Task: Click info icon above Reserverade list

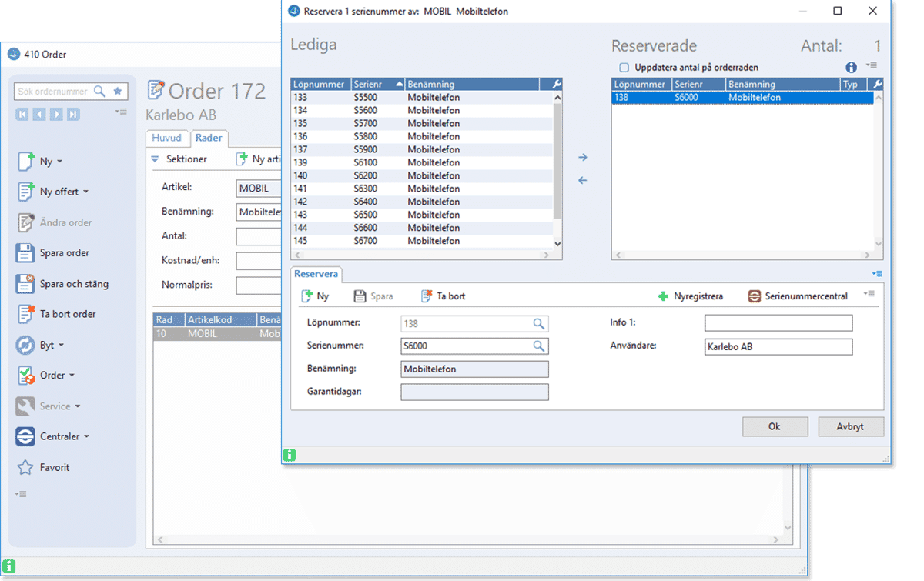Action: point(852,68)
